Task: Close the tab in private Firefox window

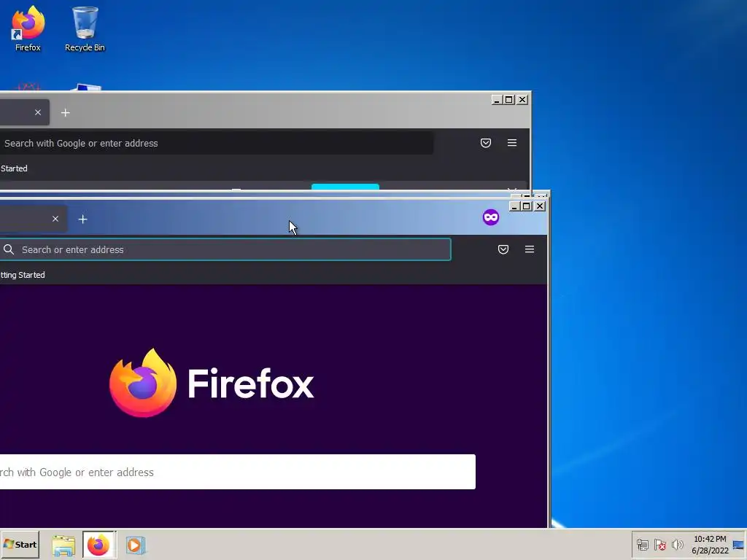Action: coord(55,219)
